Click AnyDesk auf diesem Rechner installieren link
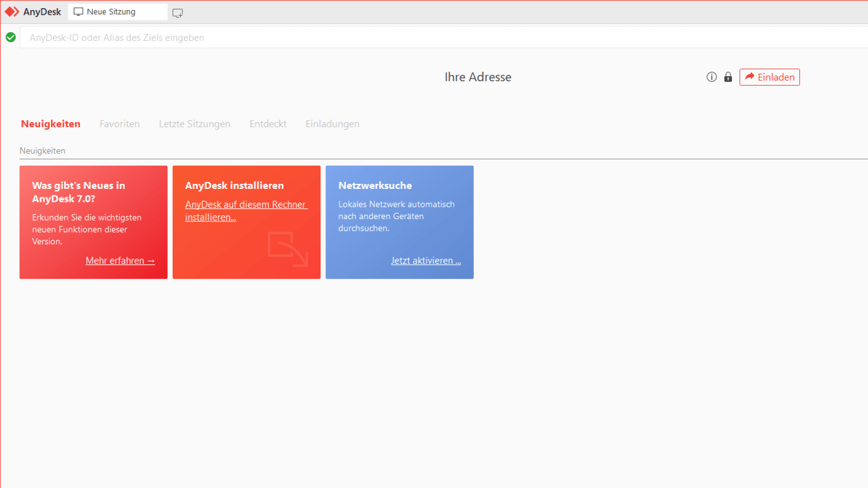 click(x=246, y=211)
